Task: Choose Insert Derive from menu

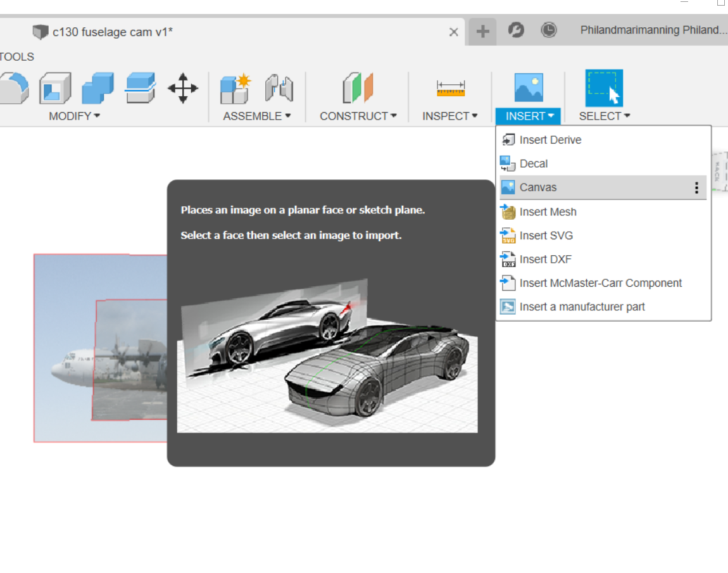Action: click(x=603, y=140)
